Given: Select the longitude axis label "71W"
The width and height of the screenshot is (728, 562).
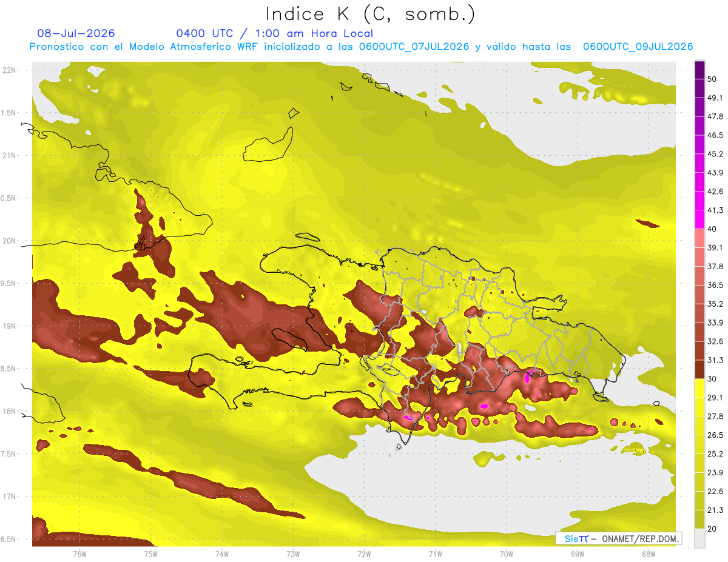Looking at the screenshot, I should pos(435,554).
